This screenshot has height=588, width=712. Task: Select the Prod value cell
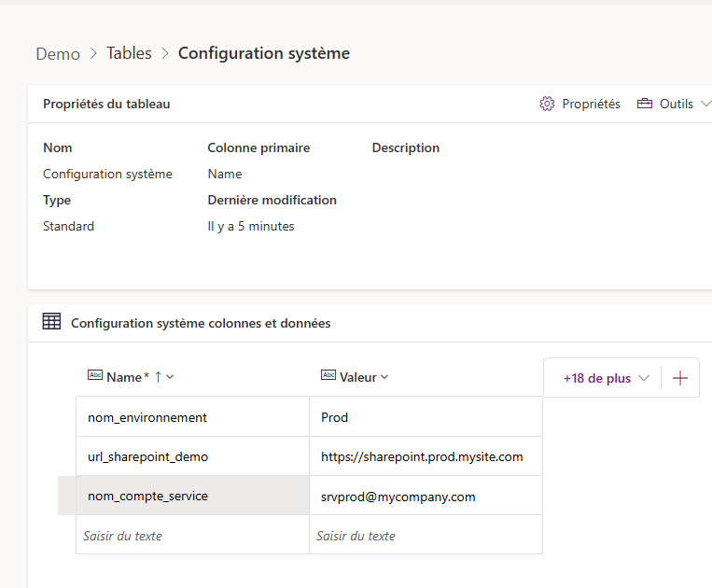(426, 417)
